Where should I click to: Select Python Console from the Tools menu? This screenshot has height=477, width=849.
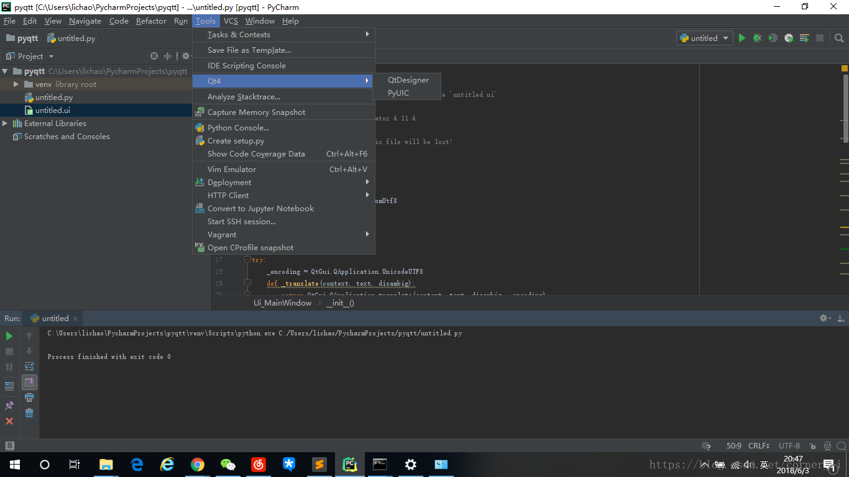click(284, 128)
